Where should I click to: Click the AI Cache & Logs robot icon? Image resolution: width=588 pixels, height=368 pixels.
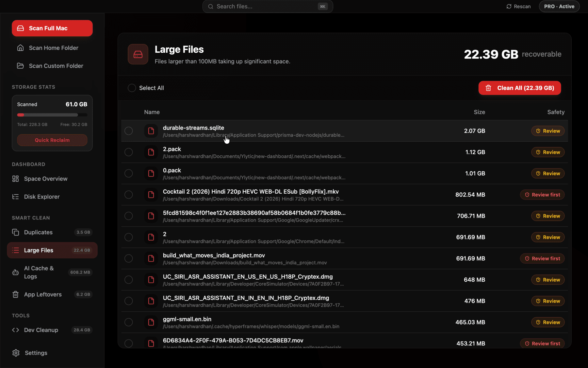point(15,272)
